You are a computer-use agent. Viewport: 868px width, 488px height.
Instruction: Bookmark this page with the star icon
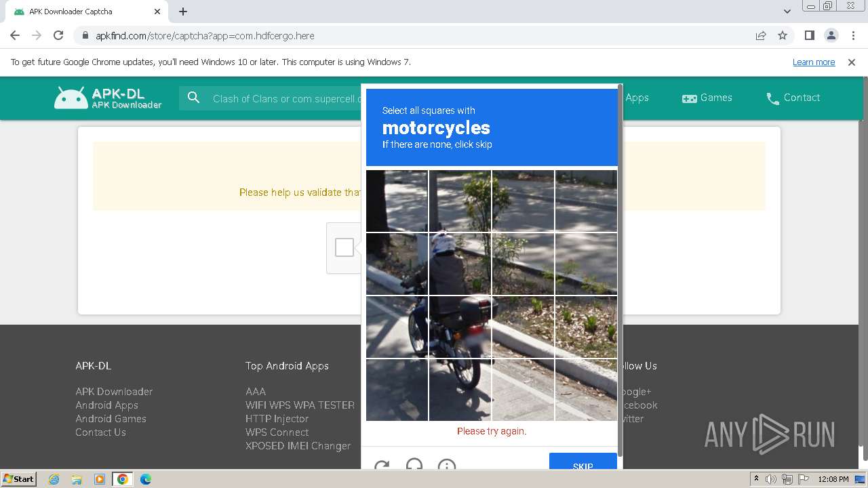783,35
